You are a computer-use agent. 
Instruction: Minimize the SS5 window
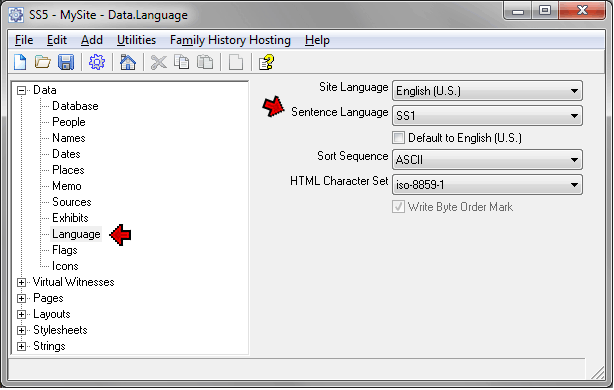pyautogui.click(x=518, y=11)
